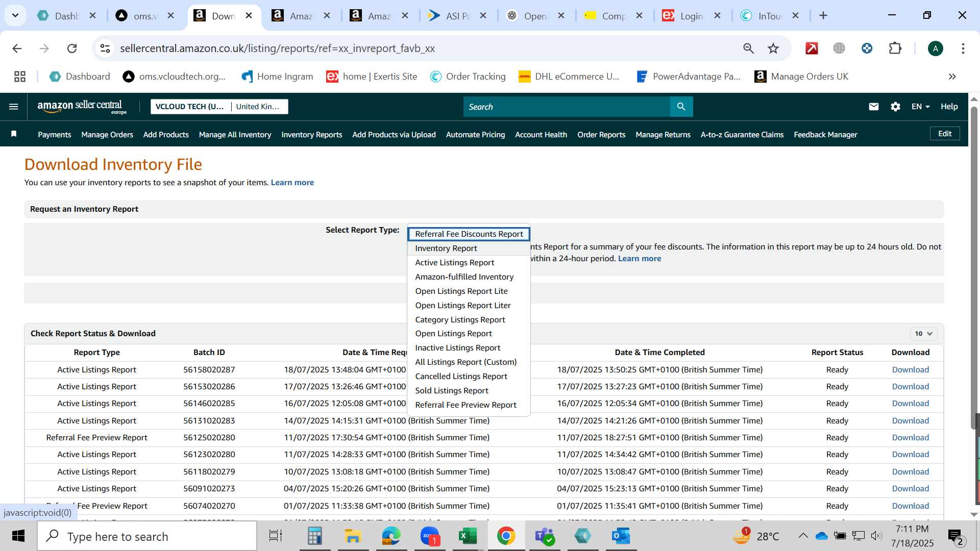Download report batch 56158020287
Image resolution: width=980 pixels, height=551 pixels.
(910, 370)
